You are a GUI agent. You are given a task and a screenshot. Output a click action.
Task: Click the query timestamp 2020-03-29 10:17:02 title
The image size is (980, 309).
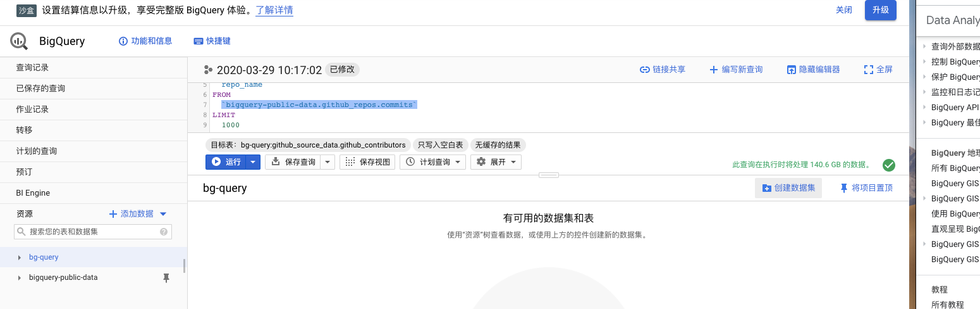(269, 70)
